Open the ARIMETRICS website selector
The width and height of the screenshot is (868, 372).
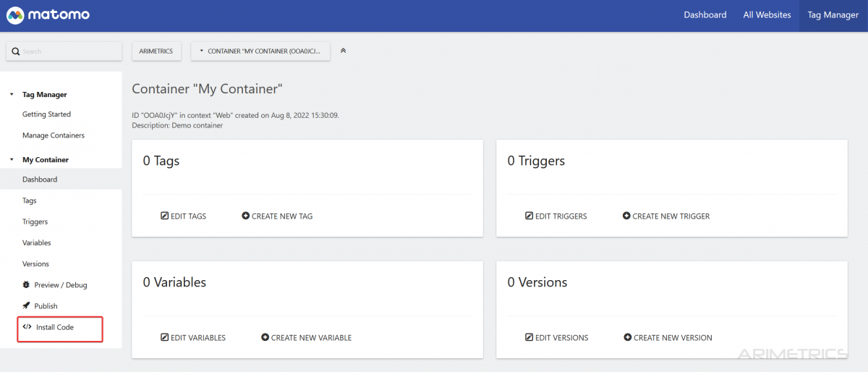pos(156,51)
